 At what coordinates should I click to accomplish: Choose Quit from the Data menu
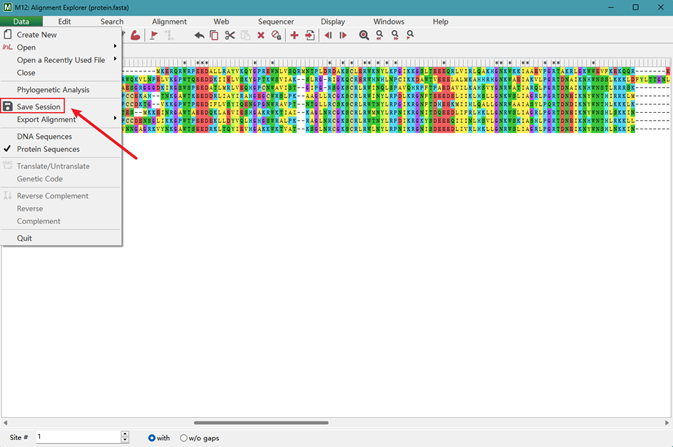click(x=24, y=238)
